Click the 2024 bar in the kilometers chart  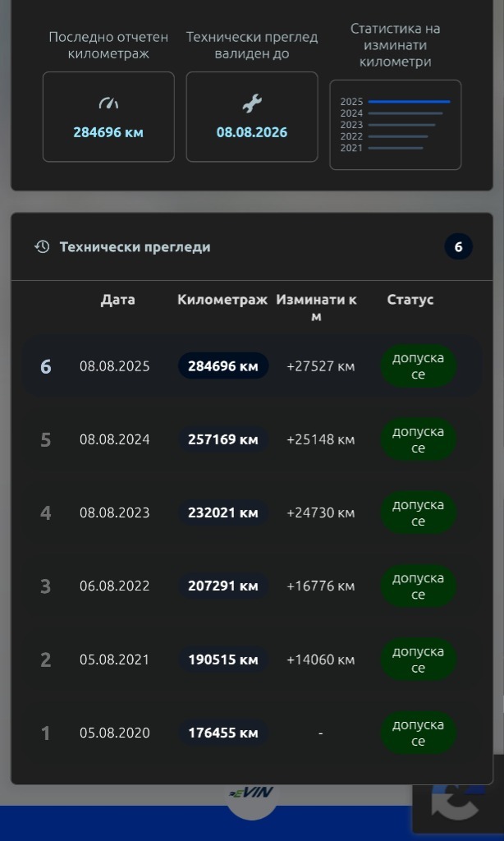(405, 113)
